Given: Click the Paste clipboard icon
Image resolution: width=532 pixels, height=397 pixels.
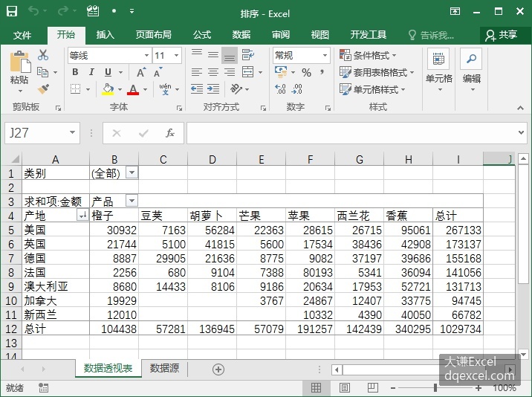Looking at the screenshot, I should pyautogui.click(x=19, y=63).
